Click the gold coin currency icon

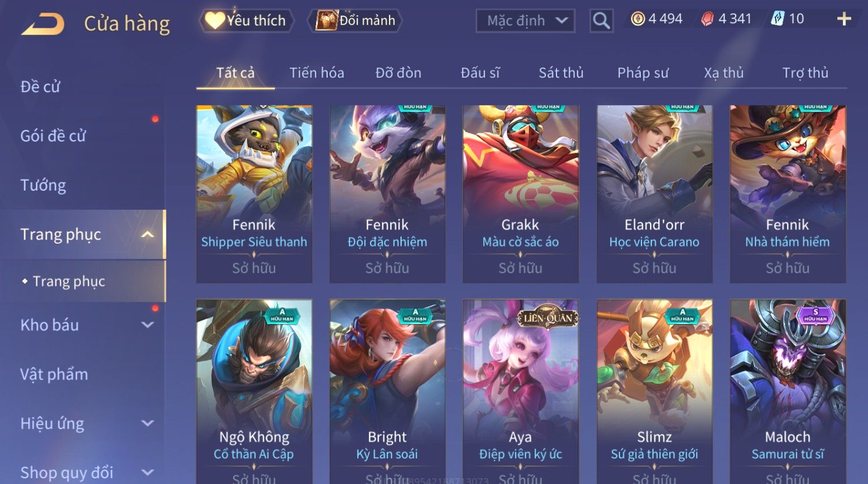pyautogui.click(x=637, y=19)
